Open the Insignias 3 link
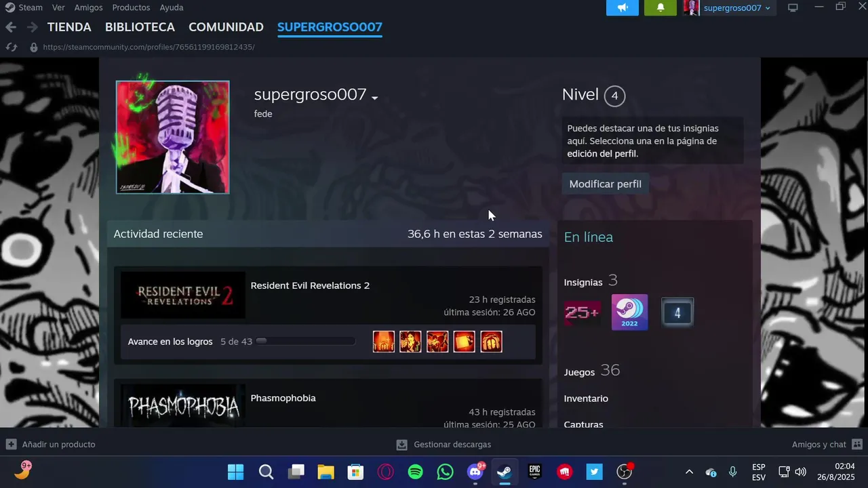Image resolution: width=868 pixels, height=488 pixels. (591, 281)
